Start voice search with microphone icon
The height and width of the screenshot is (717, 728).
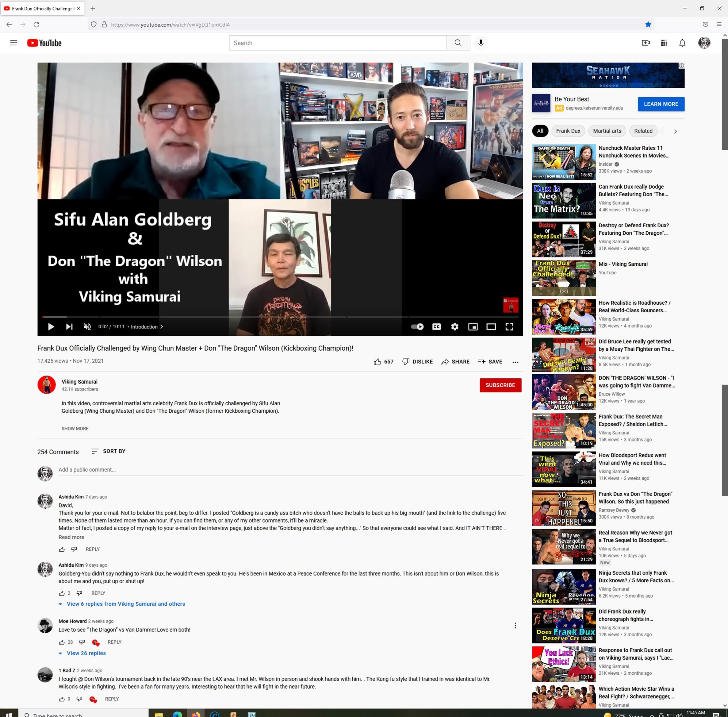pos(481,43)
